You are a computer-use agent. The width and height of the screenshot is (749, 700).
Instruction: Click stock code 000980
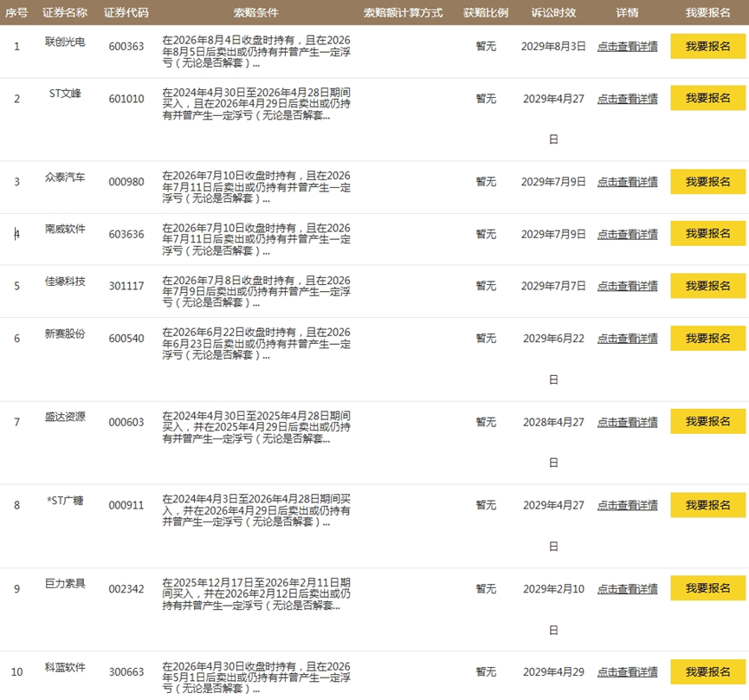(126, 182)
